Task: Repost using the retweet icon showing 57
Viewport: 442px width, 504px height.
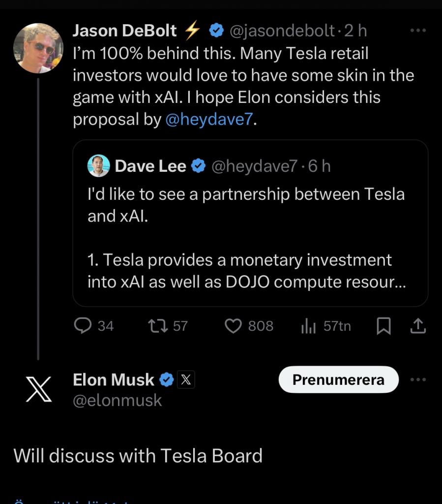Action: point(158,326)
